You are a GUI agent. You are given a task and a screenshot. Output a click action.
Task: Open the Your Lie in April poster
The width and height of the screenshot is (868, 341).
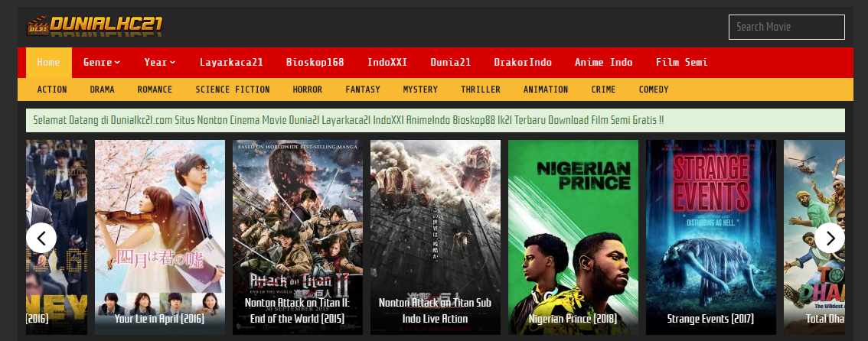pos(160,237)
